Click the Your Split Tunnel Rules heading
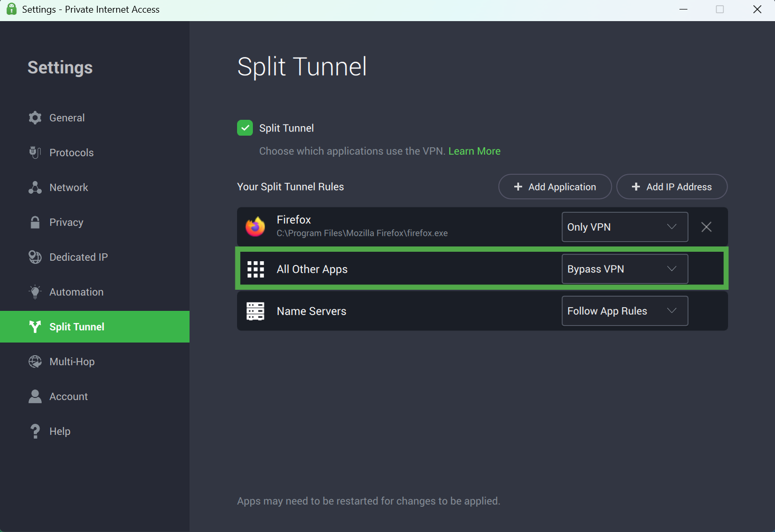Screen dimensions: 775x532 (290, 187)
